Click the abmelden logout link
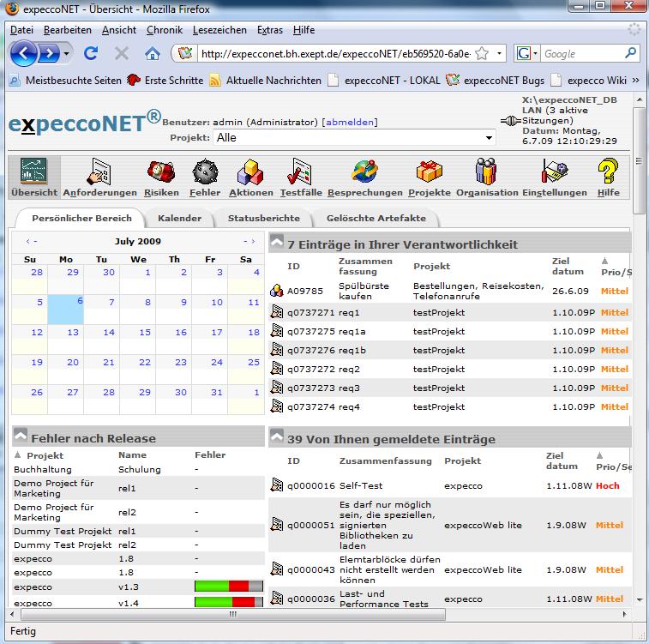 tap(351, 122)
